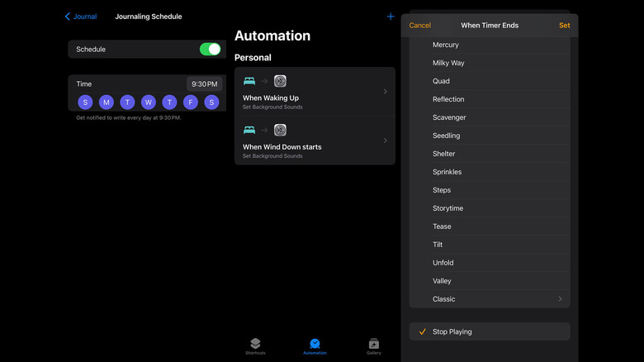Select the Unfold sound
Viewport: 644px width, 362px height.
(x=490, y=263)
